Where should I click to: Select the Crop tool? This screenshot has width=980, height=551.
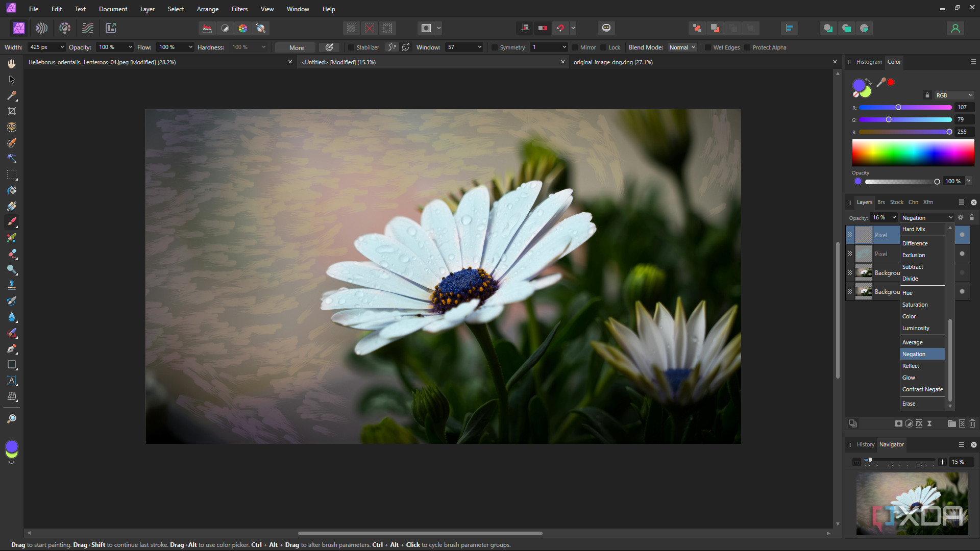12,111
